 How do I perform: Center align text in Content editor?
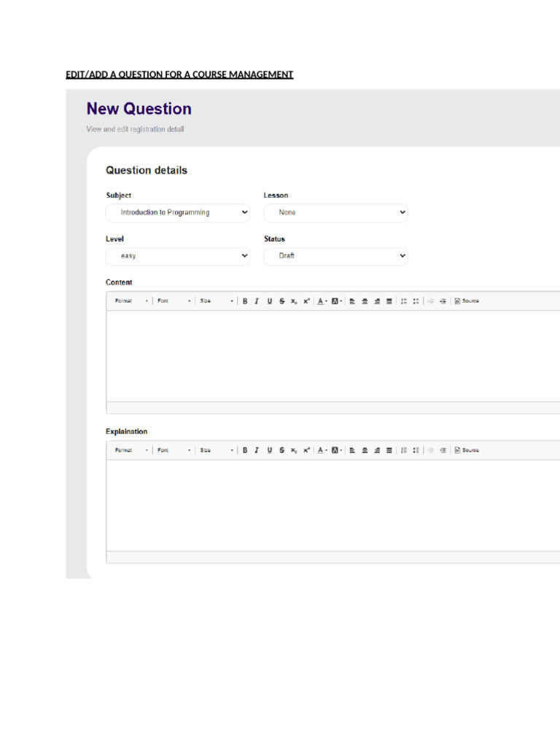(x=365, y=301)
